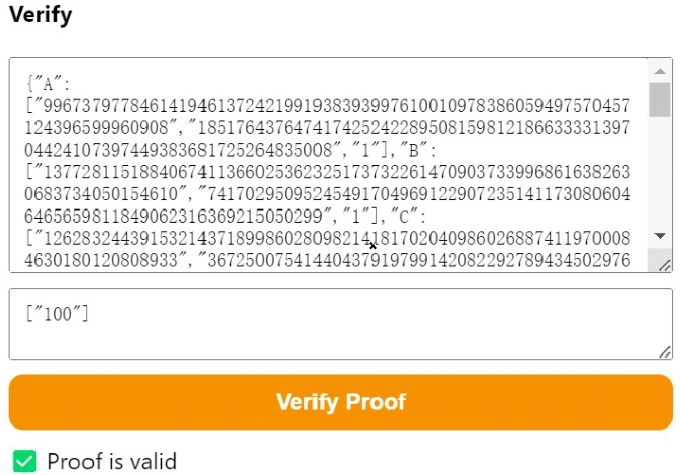Click the proof line starting with 04424107
This screenshot has width=680, height=475.
point(230,151)
